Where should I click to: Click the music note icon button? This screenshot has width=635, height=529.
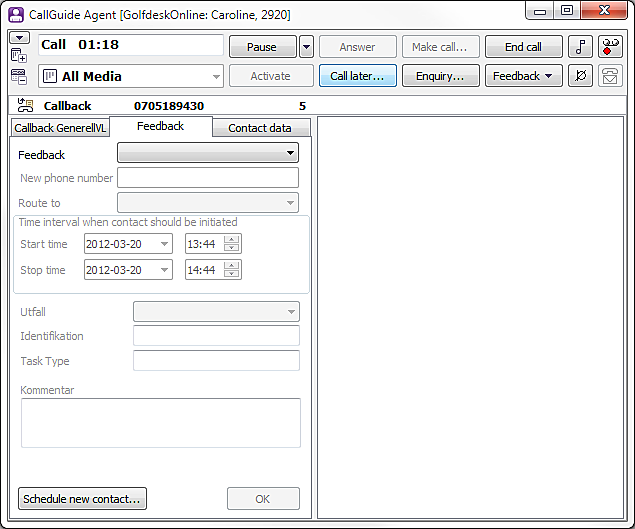(580, 47)
